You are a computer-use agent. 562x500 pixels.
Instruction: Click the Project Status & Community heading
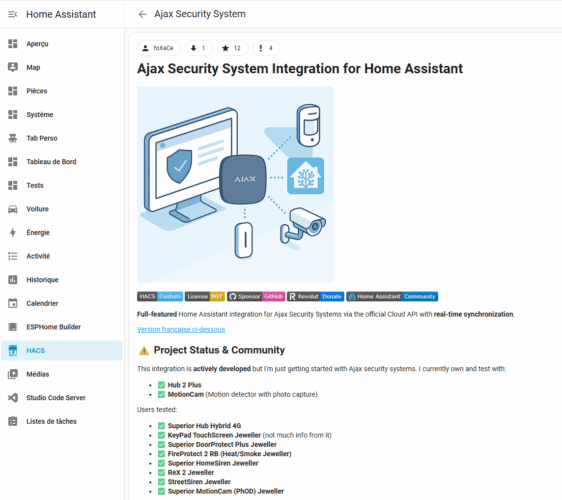219,350
